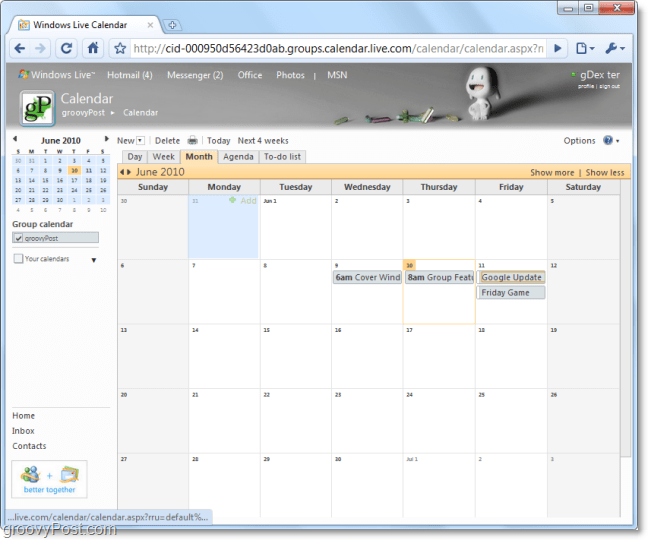The height and width of the screenshot is (540, 648).
Task: Open Hotmail (4) in the header
Action: click(130, 75)
